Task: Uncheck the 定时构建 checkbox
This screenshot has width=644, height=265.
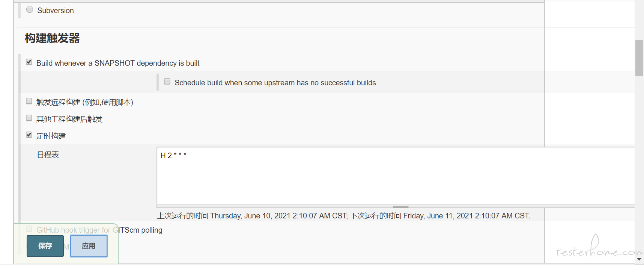Action: [29, 135]
